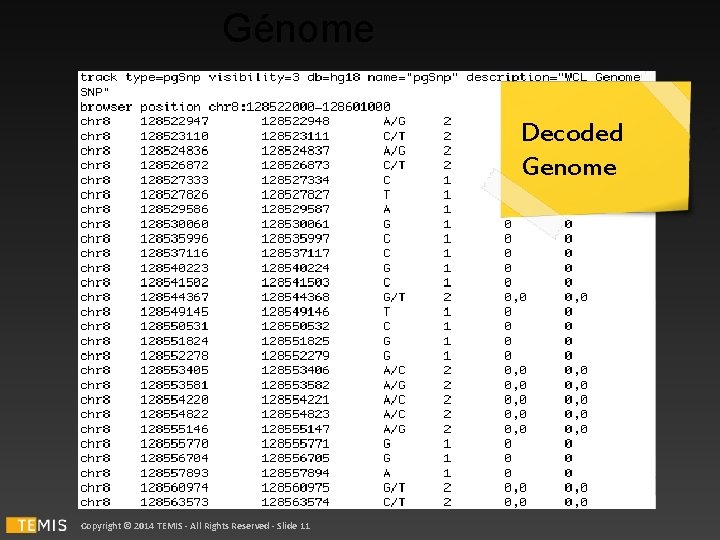The width and height of the screenshot is (720, 540).
Task: Select end position 128529587
Action: pyautogui.click(x=295, y=209)
